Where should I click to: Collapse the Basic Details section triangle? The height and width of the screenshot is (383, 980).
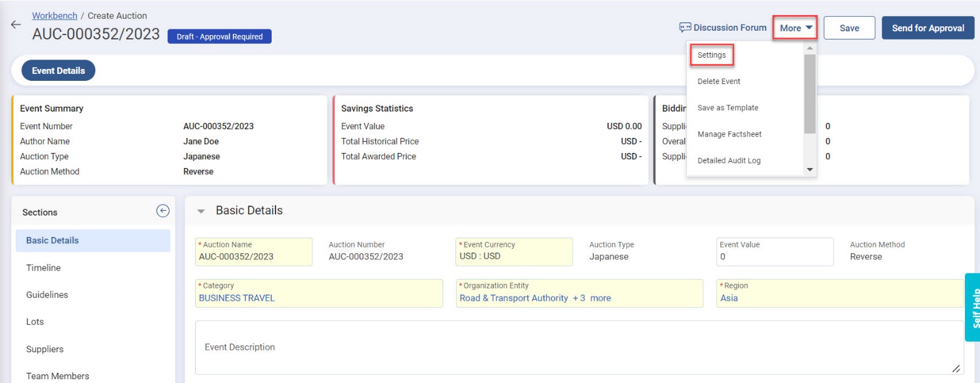tap(201, 212)
